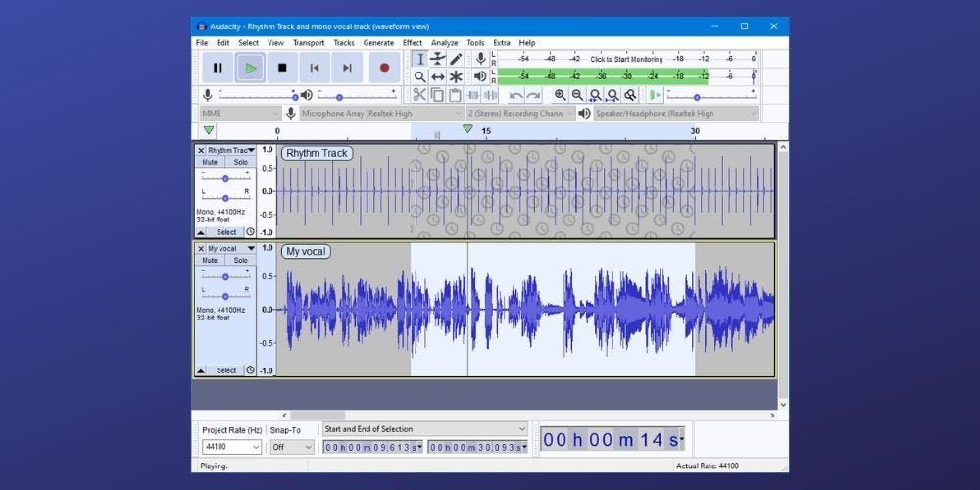Toggle sync-lock clock icon on My vocal

(x=251, y=370)
